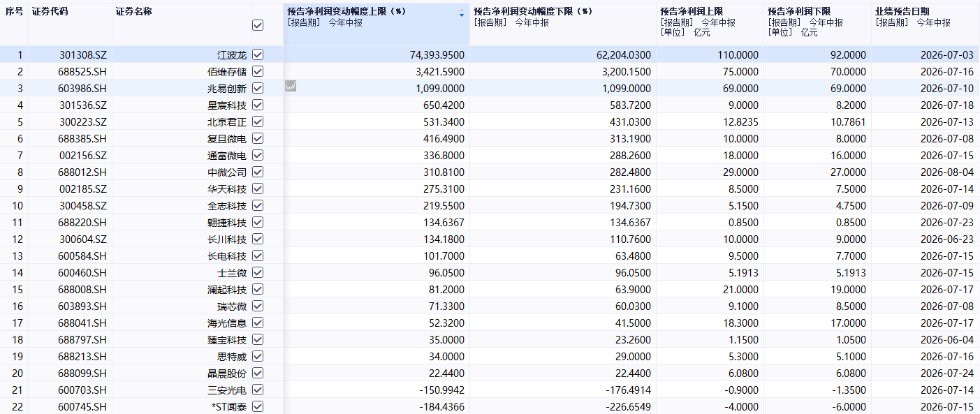Sort by the 证券代码 column header
The width and height of the screenshot is (980, 414).
(x=50, y=12)
